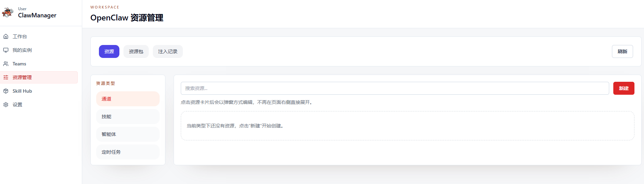Select the 技能 resource type

point(128,117)
